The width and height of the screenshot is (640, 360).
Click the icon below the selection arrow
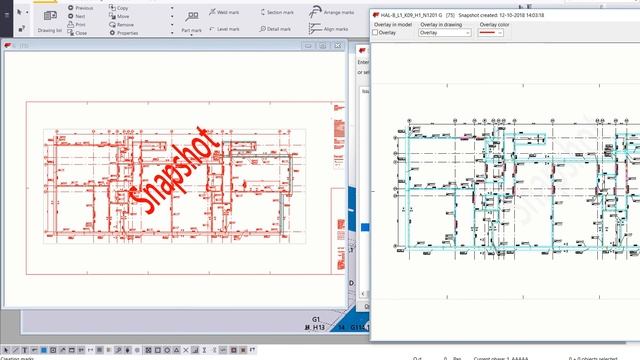[x=21, y=29]
